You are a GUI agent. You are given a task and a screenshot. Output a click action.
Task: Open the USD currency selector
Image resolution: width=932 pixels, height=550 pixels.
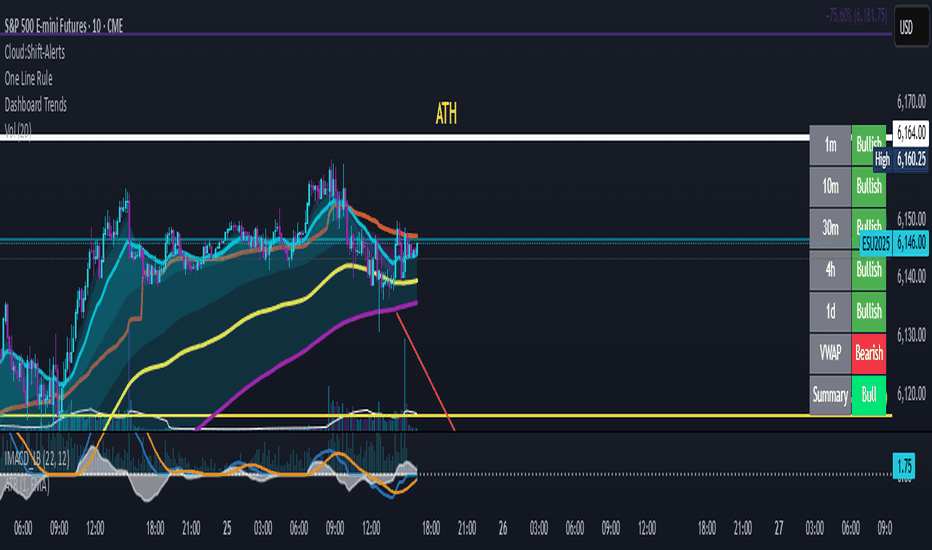coord(907,27)
